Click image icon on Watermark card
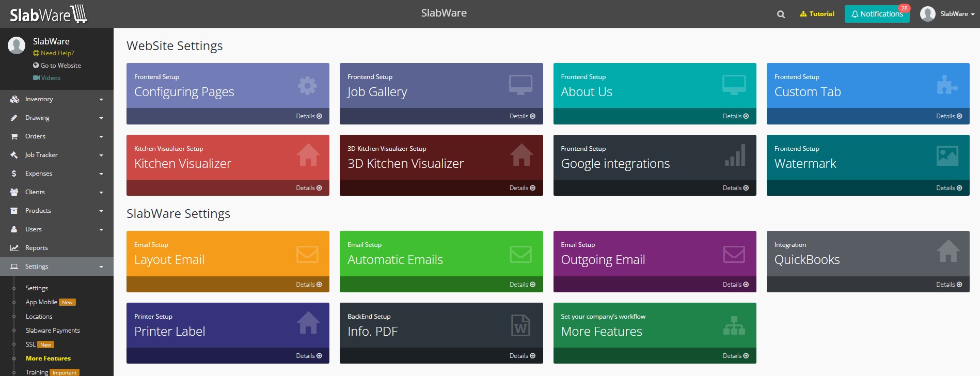This screenshot has height=376, width=980. [x=947, y=155]
